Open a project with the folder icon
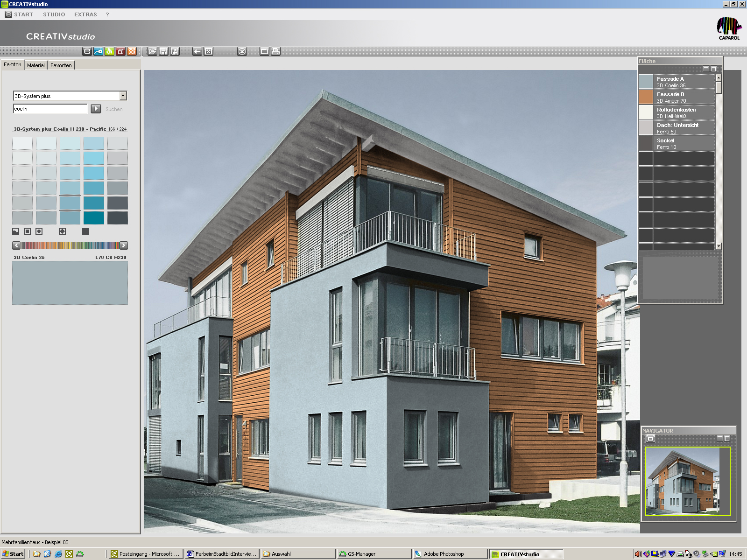Viewport: 747px width, 560px height. click(x=152, y=51)
